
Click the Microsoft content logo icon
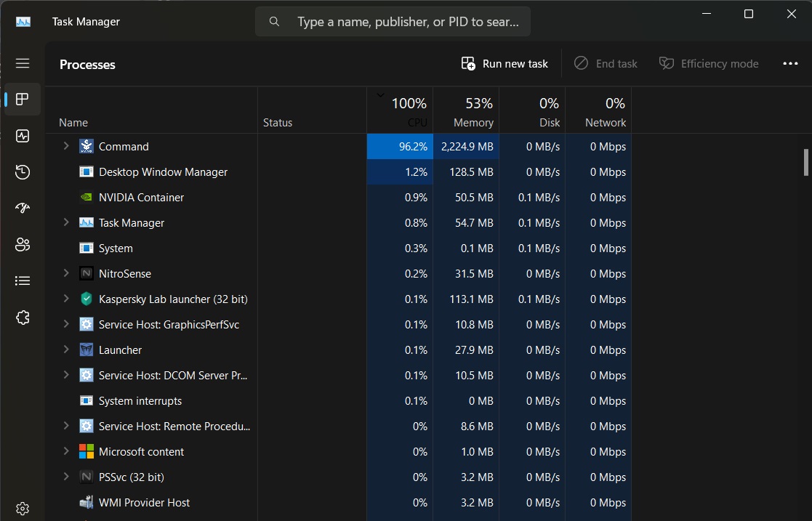tap(87, 451)
